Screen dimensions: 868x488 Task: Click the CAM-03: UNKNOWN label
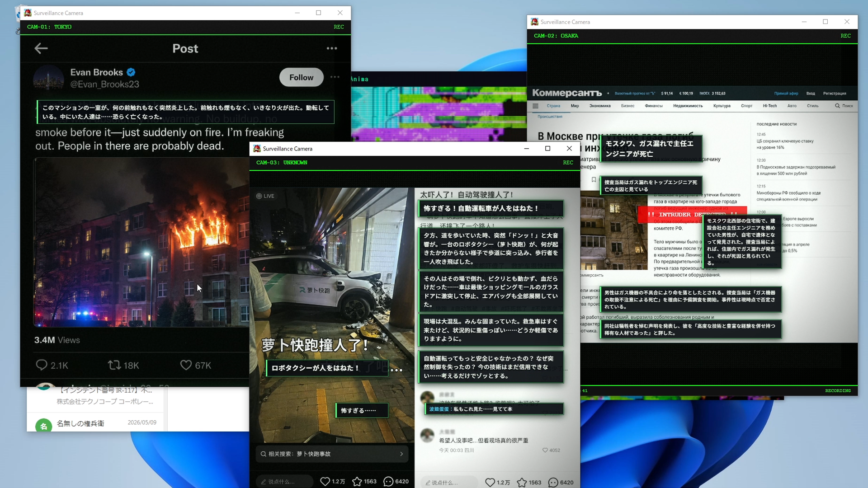click(x=282, y=163)
